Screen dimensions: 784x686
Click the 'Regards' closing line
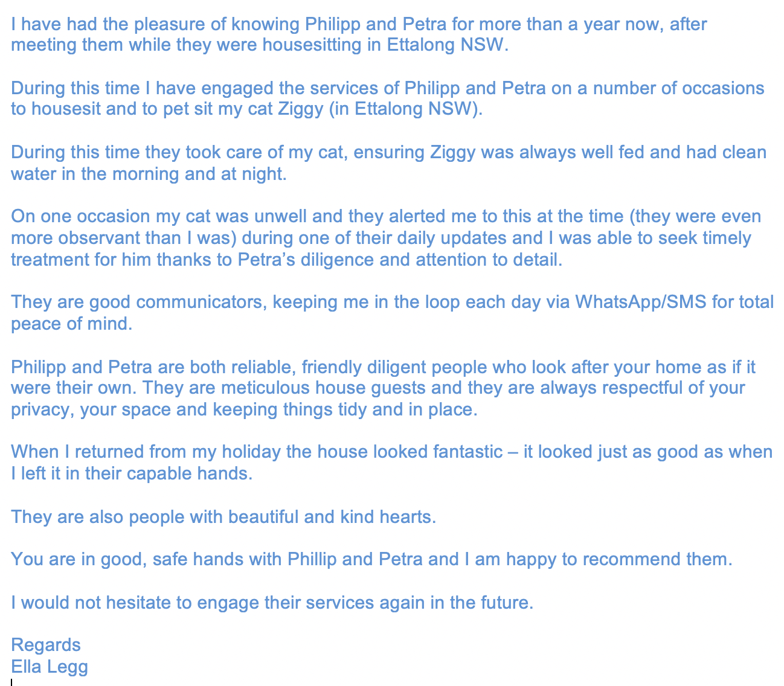[x=46, y=646]
